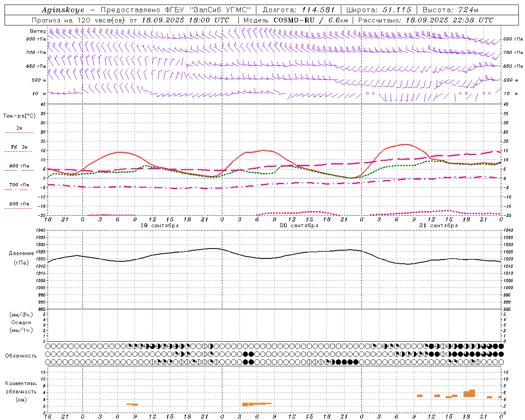Click the provider text "ЗапСиб УГМС"
The width and height of the screenshot is (525, 420).
click(x=221, y=10)
